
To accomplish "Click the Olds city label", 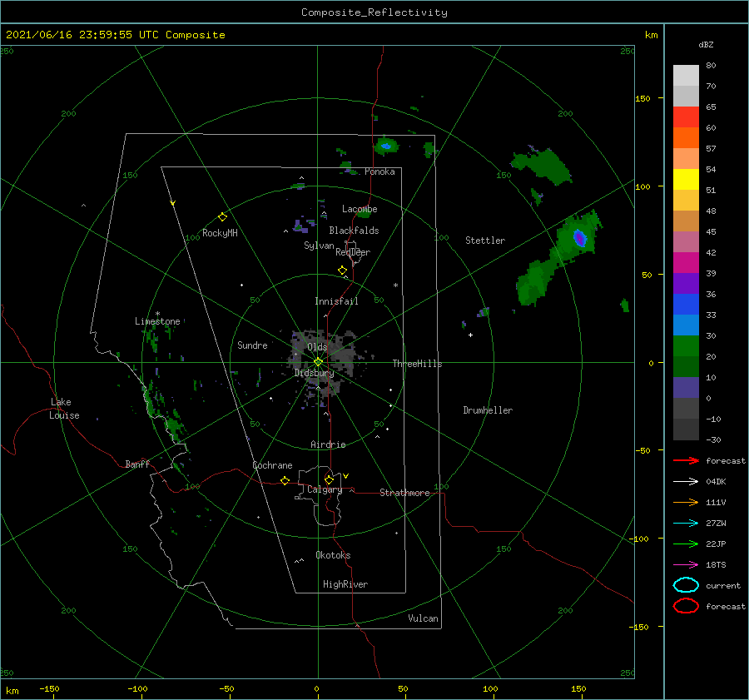I will 317,347.
